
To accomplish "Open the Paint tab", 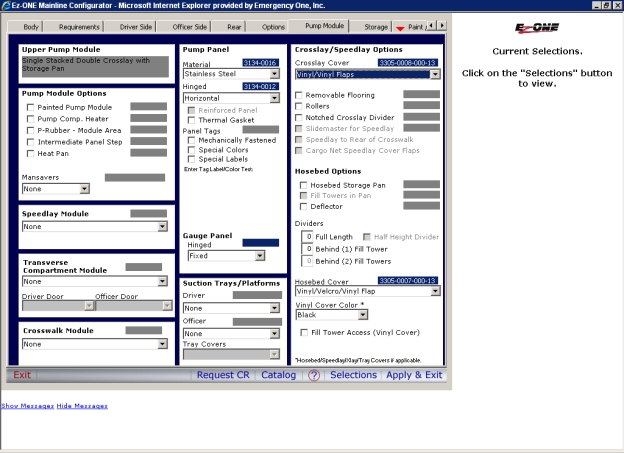I will pos(412,27).
